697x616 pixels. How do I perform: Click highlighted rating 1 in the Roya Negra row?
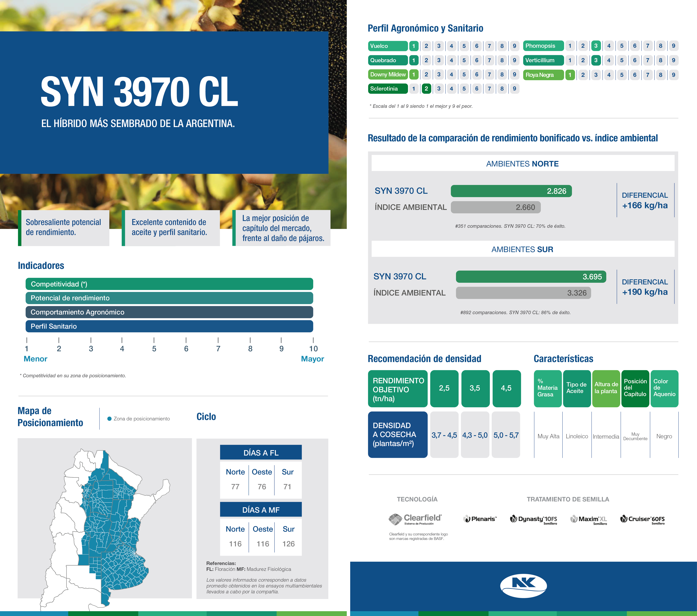click(570, 75)
